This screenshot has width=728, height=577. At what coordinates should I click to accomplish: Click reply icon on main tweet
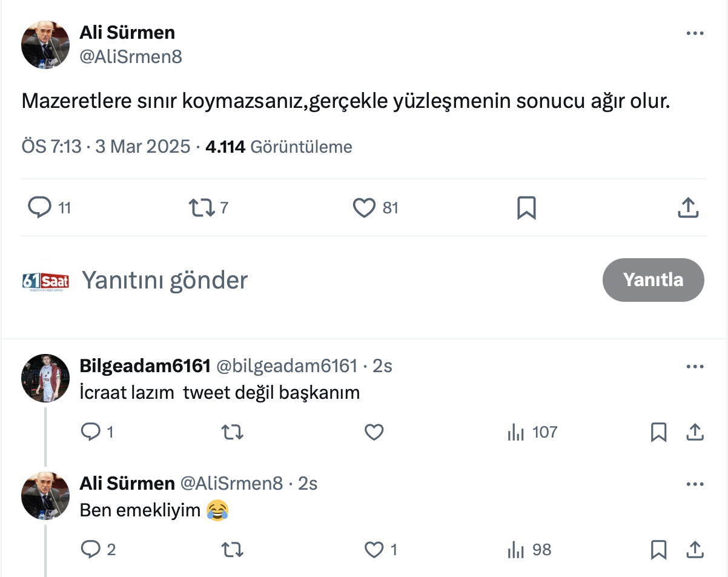41,208
